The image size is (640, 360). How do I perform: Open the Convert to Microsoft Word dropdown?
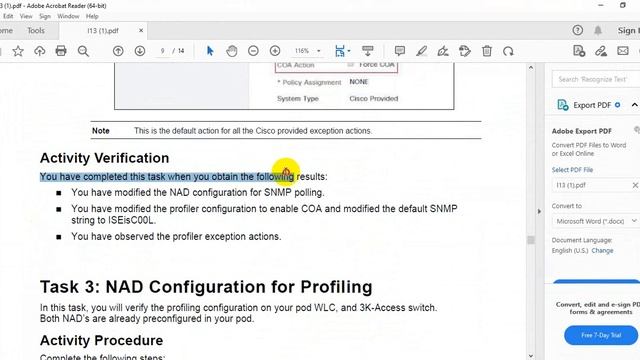596,221
